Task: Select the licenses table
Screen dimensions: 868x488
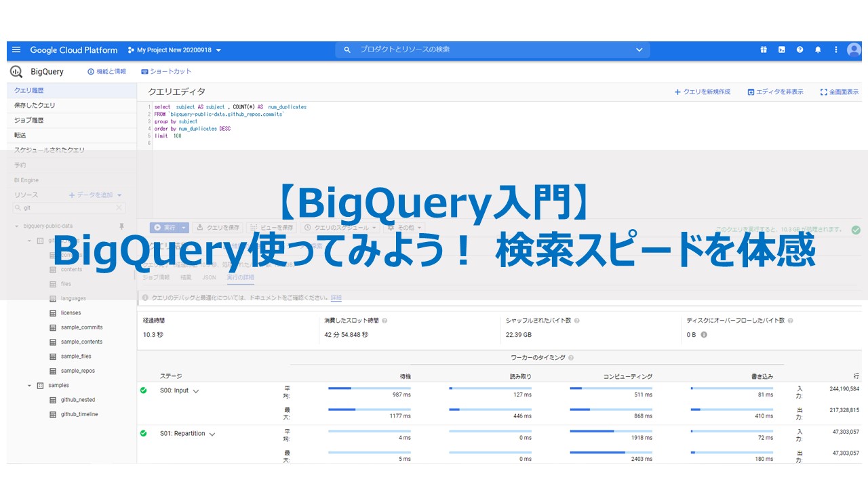Action: (x=71, y=313)
